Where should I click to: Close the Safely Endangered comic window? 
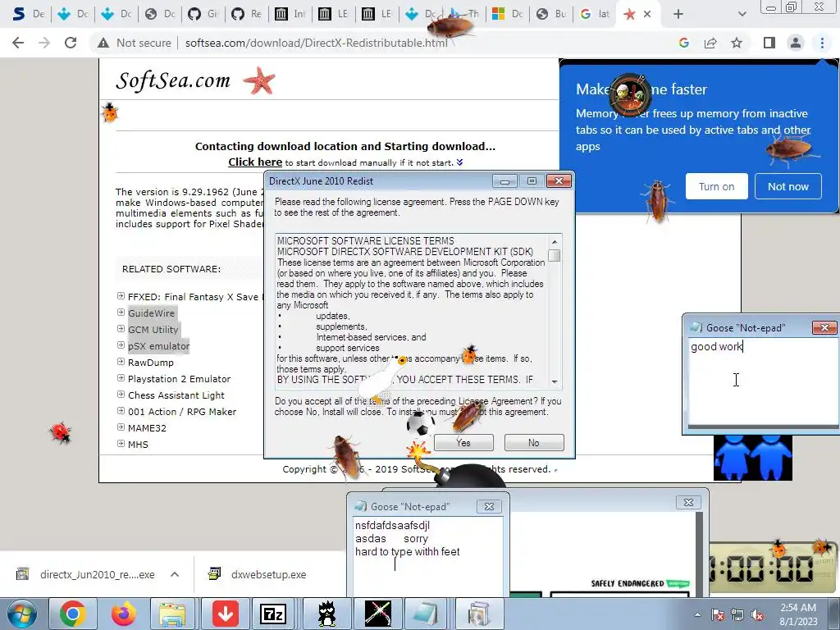(x=688, y=503)
